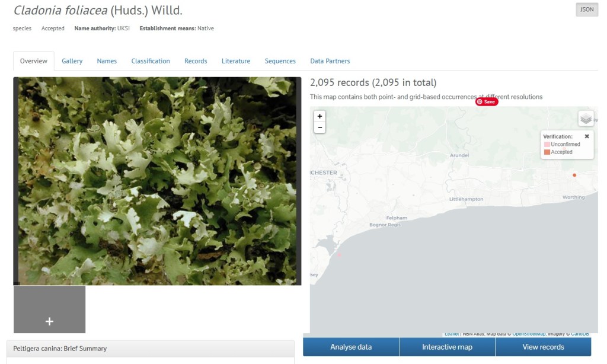Click the orange accepted record dot near Worthing
Viewport: 607px width, 364px height.
(574, 175)
